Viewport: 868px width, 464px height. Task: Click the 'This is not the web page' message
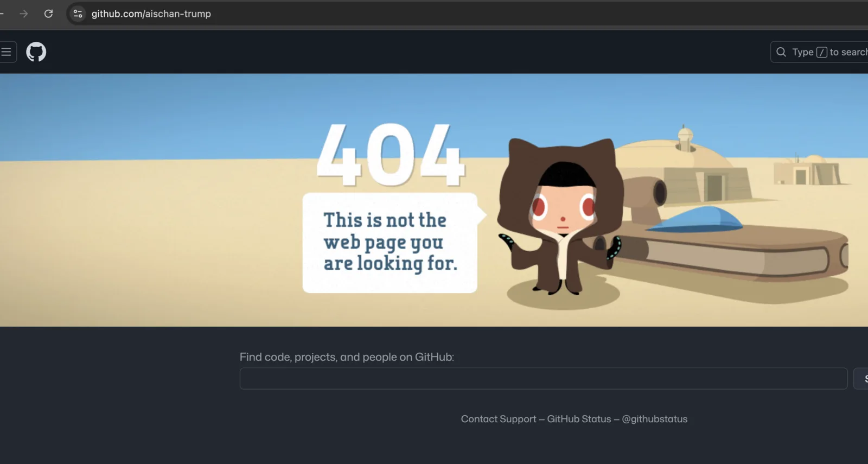pyautogui.click(x=390, y=242)
